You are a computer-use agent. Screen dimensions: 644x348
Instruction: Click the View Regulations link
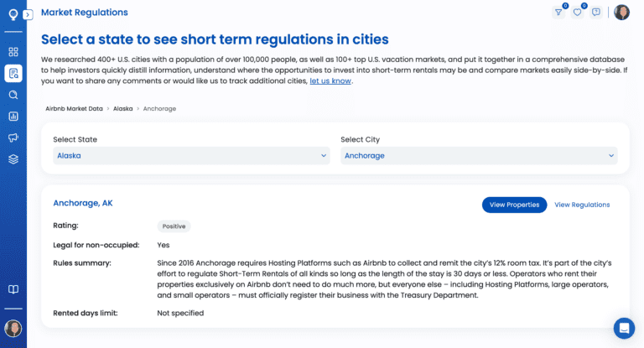pos(582,205)
